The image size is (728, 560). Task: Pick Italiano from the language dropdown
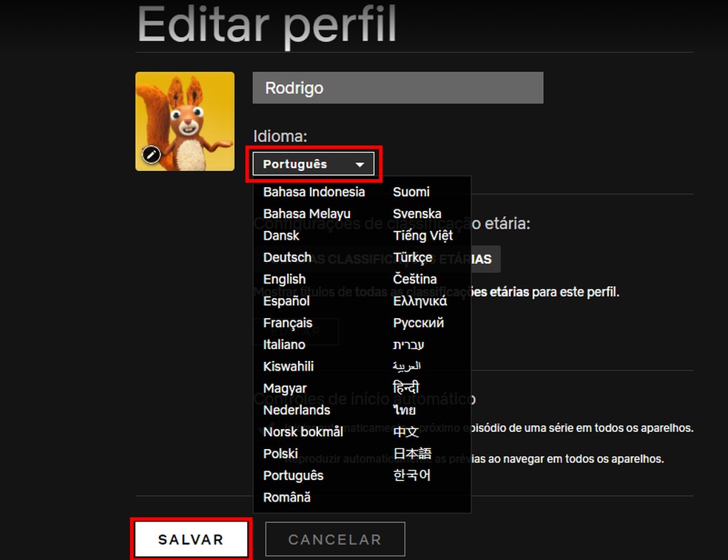click(284, 345)
